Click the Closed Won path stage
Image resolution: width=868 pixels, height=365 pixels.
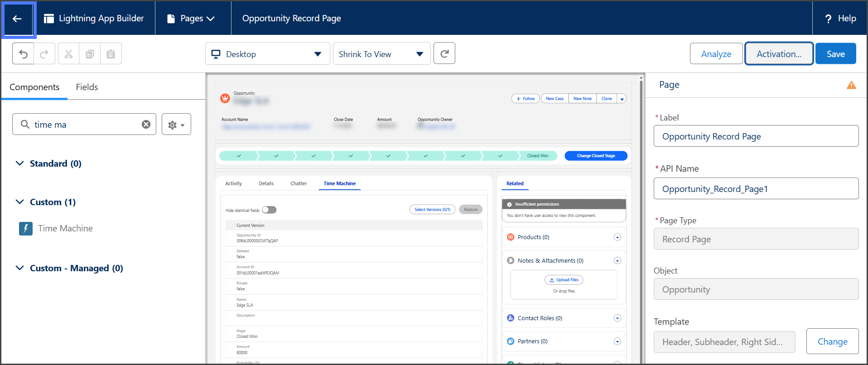click(x=537, y=156)
